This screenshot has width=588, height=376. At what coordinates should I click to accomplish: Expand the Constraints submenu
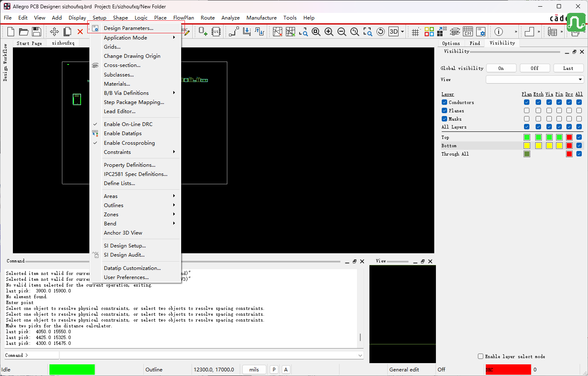click(135, 152)
